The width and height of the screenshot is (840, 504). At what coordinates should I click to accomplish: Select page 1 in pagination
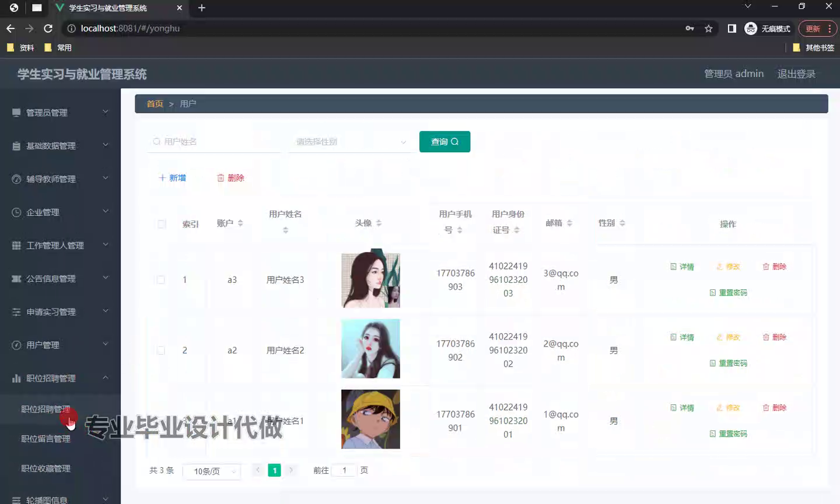pos(274,470)
